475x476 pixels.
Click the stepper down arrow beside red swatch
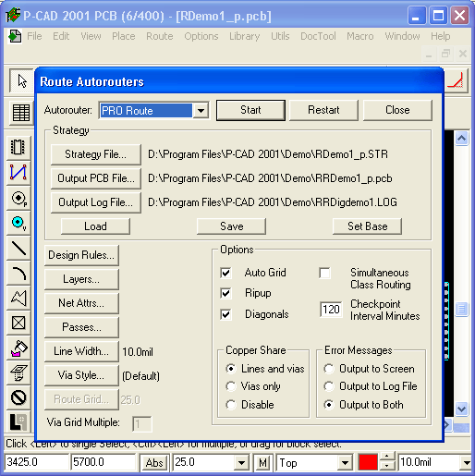pyautogui.click(x=386, y=466)
